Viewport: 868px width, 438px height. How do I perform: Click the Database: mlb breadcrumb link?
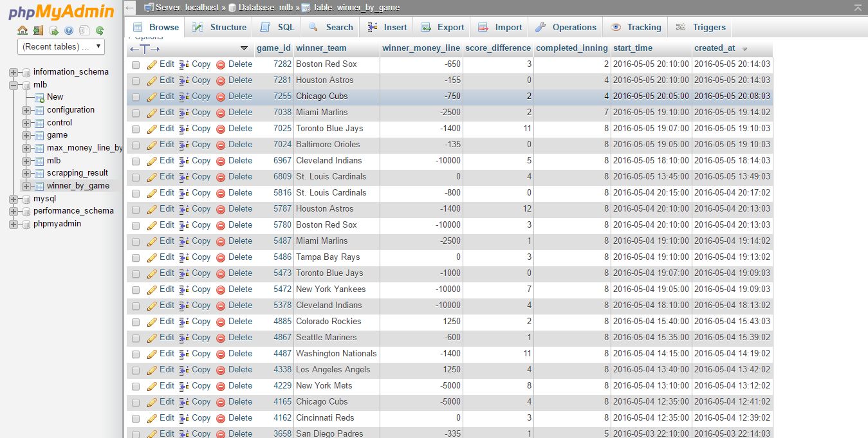point(261,8)
